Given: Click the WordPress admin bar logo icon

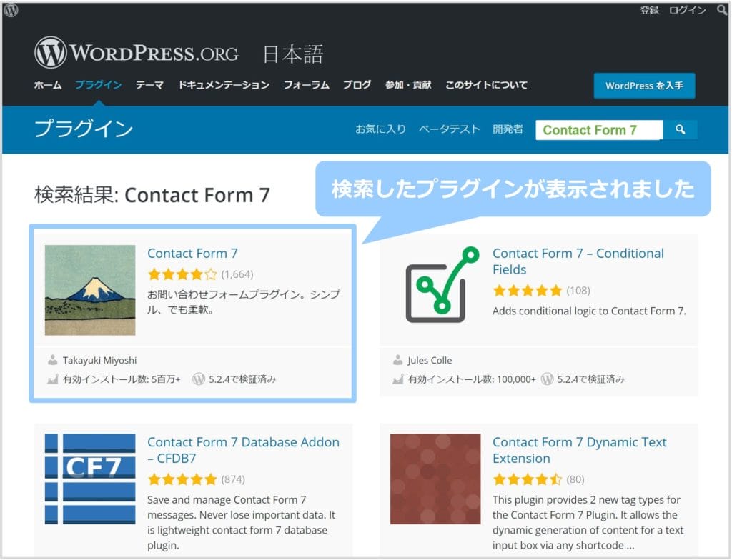Looking at the screenshot, I should pos(11,10).
